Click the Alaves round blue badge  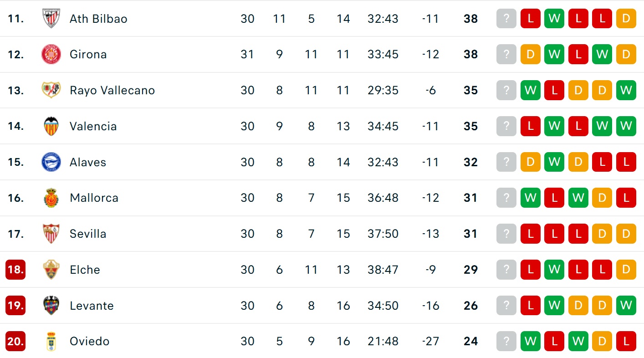(x=51, y=162)
